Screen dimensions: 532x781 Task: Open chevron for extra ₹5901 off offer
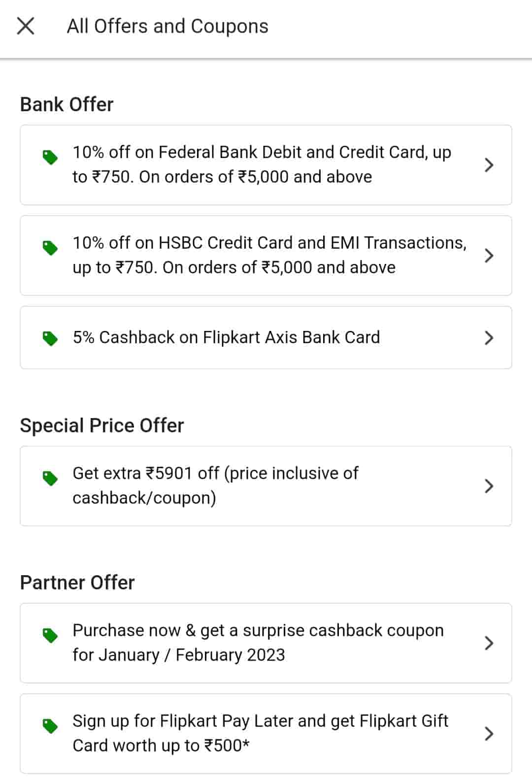point(489,486)
